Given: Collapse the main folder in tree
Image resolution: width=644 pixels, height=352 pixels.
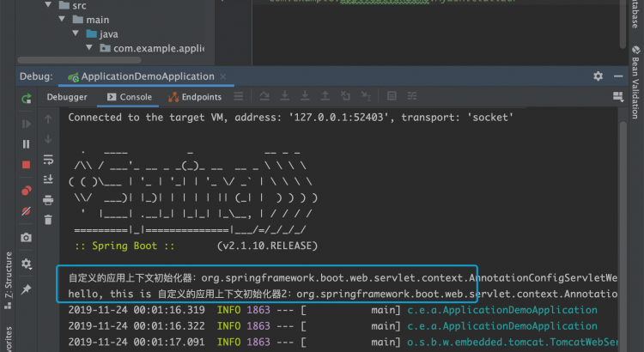Looking at the screenshot, I should coord(75,19).
